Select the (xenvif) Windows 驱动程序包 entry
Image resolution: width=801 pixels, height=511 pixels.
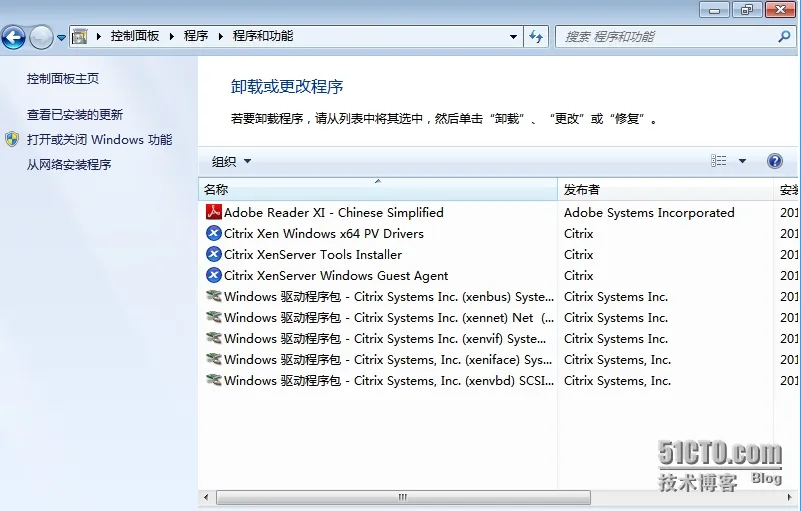click(x=385, y=338)
